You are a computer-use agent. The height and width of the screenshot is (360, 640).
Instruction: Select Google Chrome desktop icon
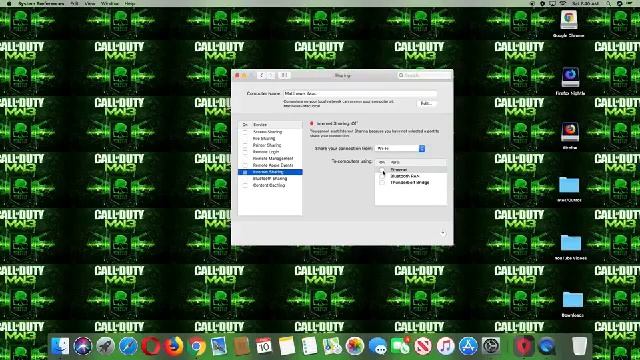569,20
